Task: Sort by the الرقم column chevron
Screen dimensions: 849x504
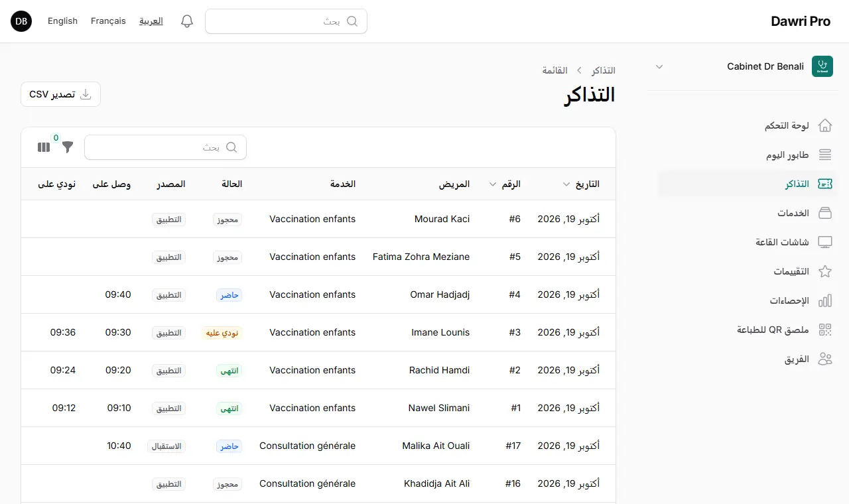Action: coord(493,184)
